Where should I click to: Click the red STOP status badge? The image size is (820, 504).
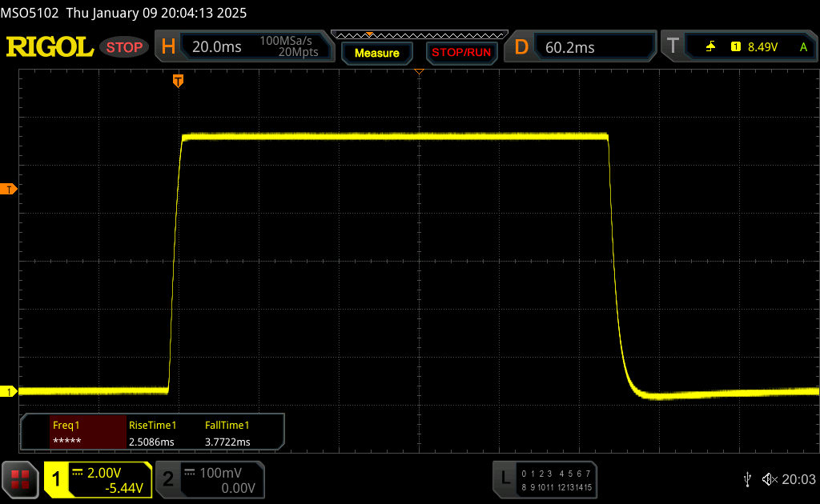click(124, 47)
